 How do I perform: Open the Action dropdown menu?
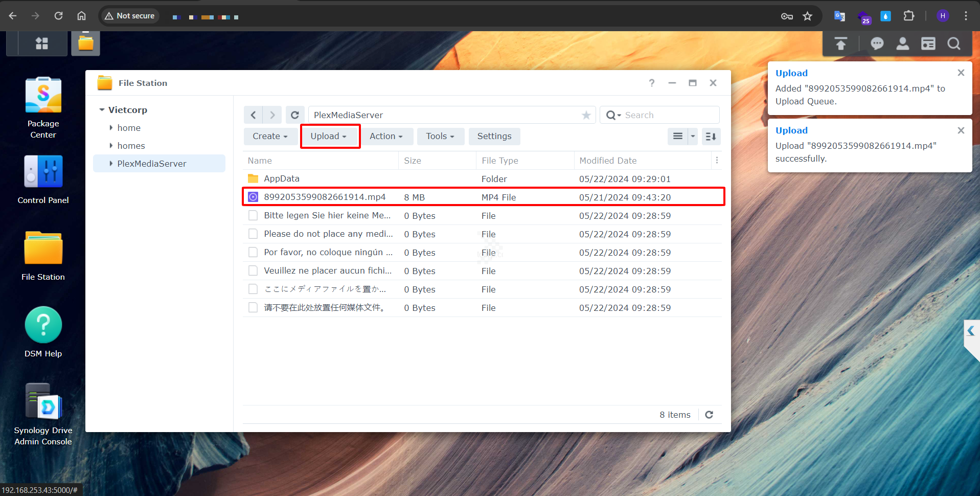tap(386, 137)
